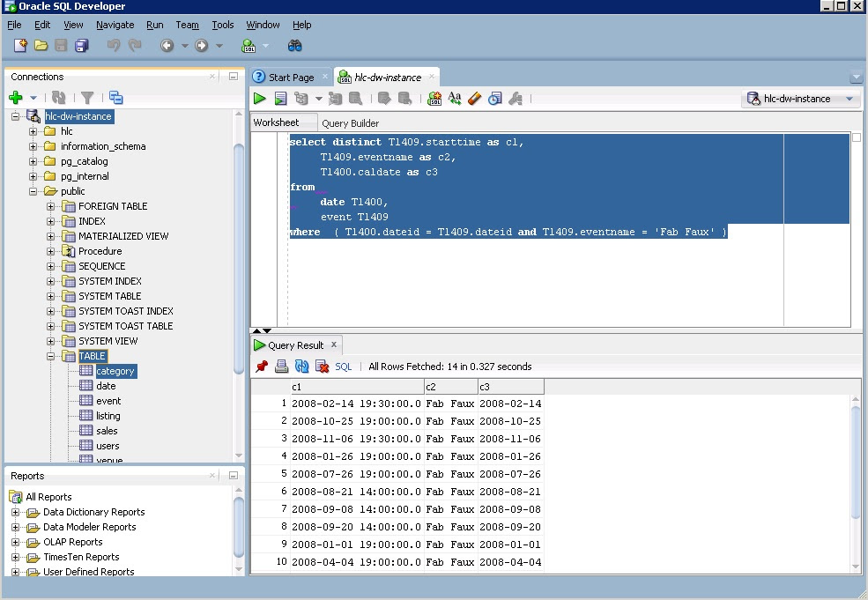Click the c2 column header in results
The image size is (868, 600).
tap(449, 387)
